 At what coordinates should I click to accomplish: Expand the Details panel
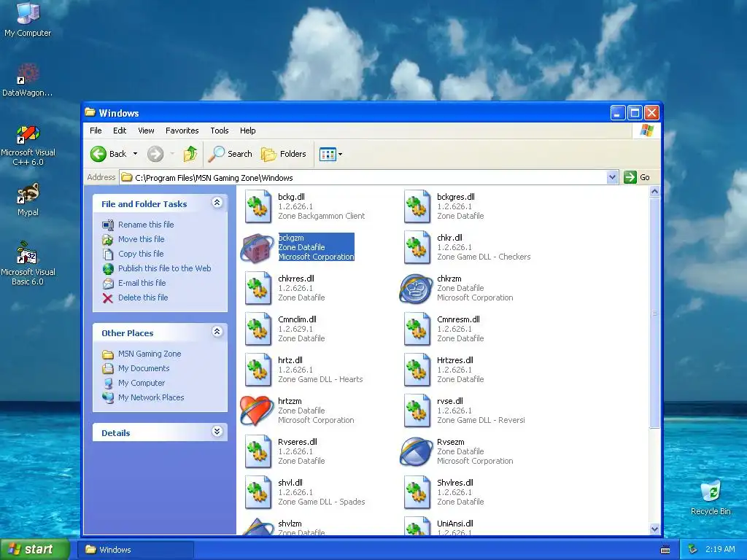217,432
